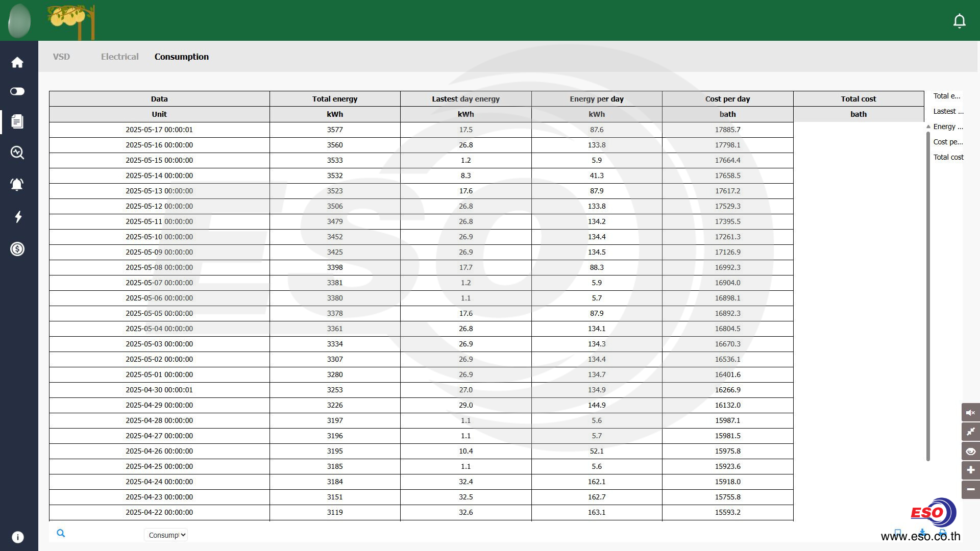Viewport: 980px width, 551px height.
Task: Open the control switch page in sidebar
Action: click(x=17, y=91)
